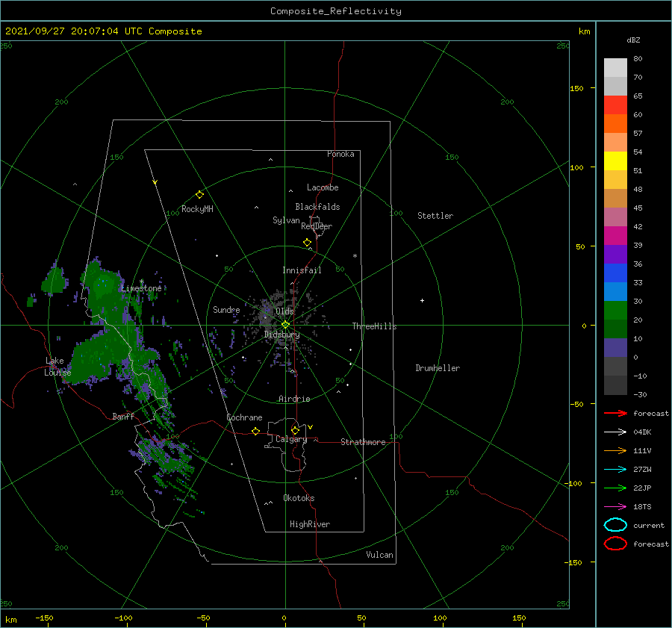Click the 'Lacombe' city label
This screenshot has width=672, height=628.
click(323, 187)
